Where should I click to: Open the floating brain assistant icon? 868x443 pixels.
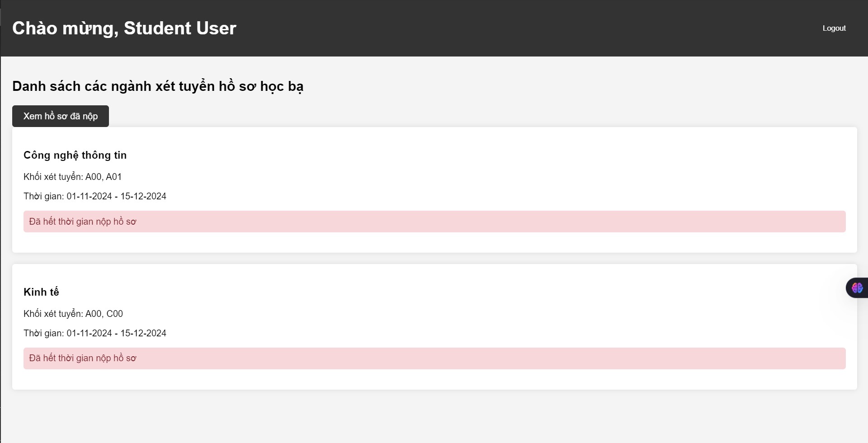click(857, 288)
